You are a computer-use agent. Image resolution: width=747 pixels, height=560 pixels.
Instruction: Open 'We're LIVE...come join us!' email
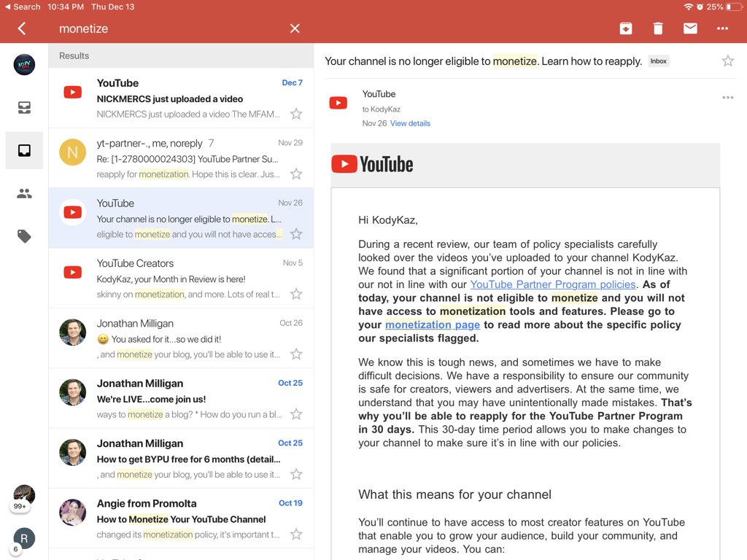click(x=181, y=398)
